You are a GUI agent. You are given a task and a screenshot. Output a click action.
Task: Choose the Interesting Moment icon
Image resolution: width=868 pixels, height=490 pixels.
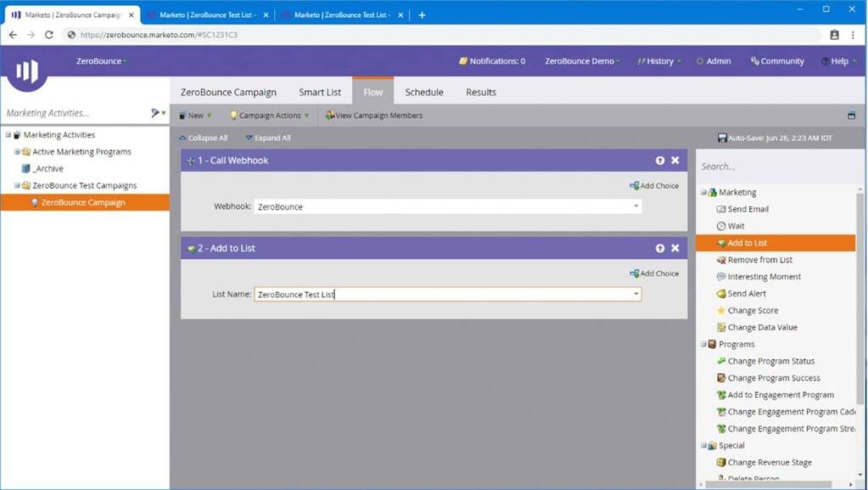[720, 277]
